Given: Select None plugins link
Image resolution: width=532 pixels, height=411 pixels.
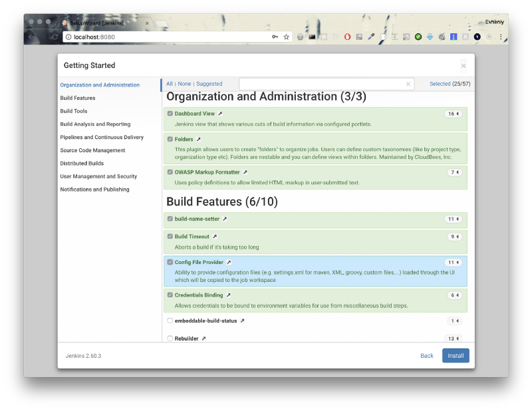Looking at the screenshot, I should [185, 84].
